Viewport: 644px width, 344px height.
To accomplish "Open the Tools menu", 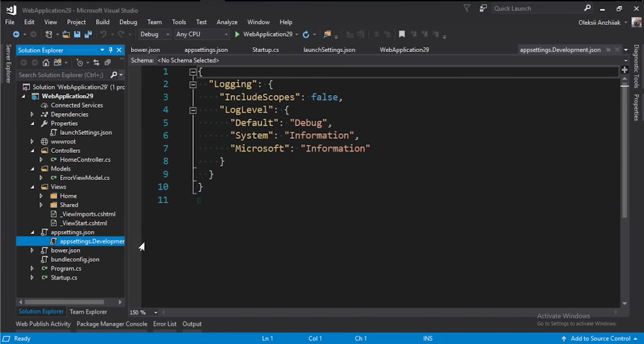I will tap(178, 22).
